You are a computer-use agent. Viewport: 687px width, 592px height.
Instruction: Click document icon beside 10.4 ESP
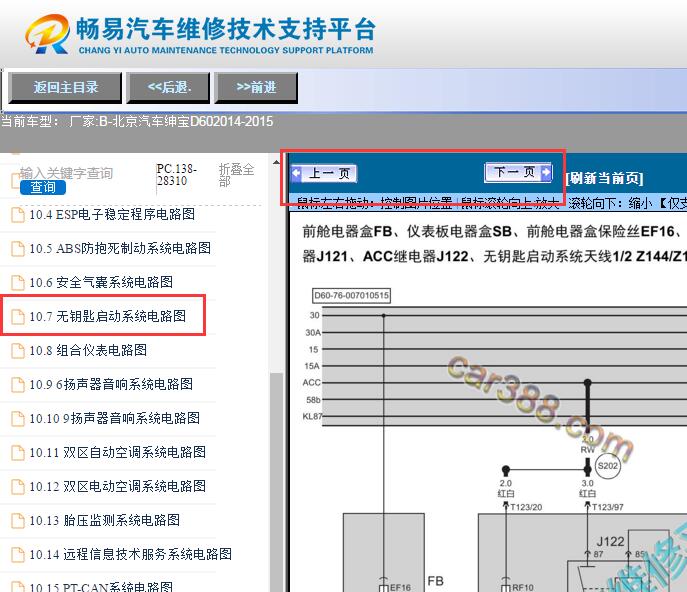pos(18,215)
